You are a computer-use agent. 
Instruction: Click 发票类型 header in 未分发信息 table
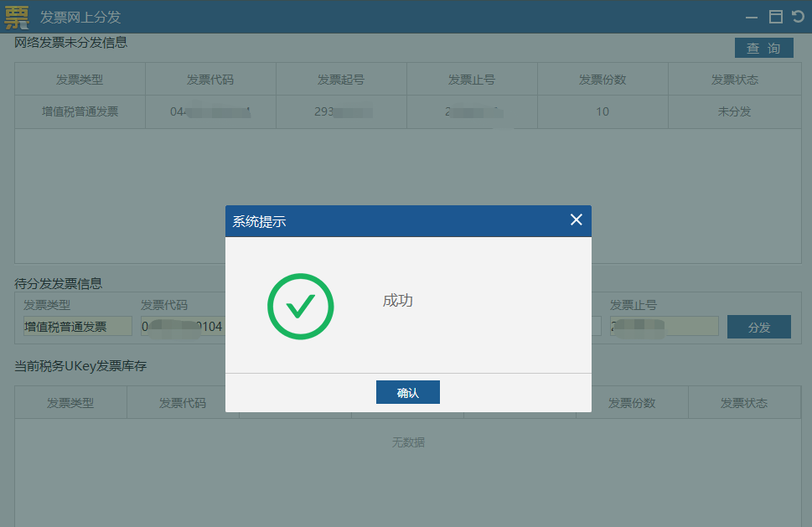80,80
